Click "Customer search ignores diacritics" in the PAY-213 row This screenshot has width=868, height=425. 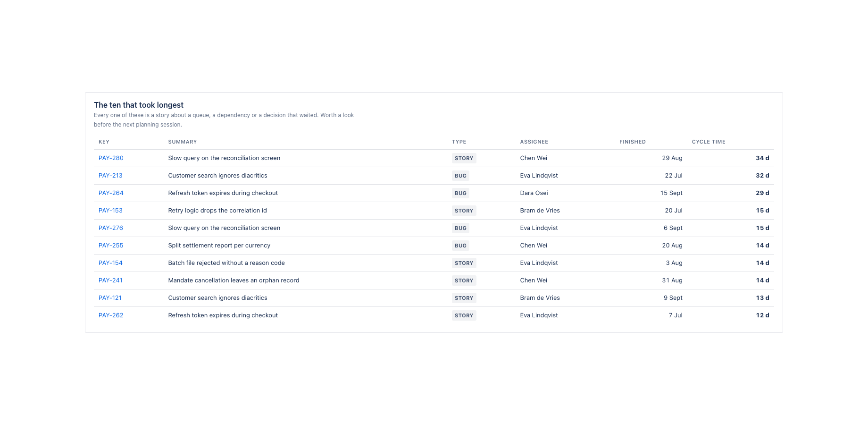pos(217,176)
